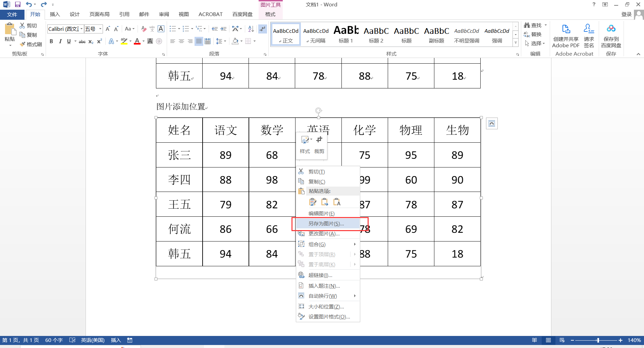Click the sort A-Z icon
644x348 pixels.
click(x=251, y=29)
